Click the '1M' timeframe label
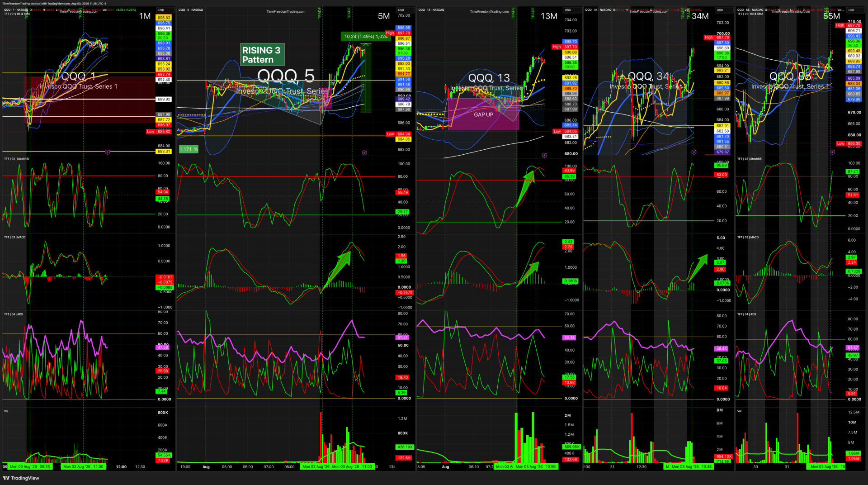This screenshot has height=485, width=868. coord(145,16)
